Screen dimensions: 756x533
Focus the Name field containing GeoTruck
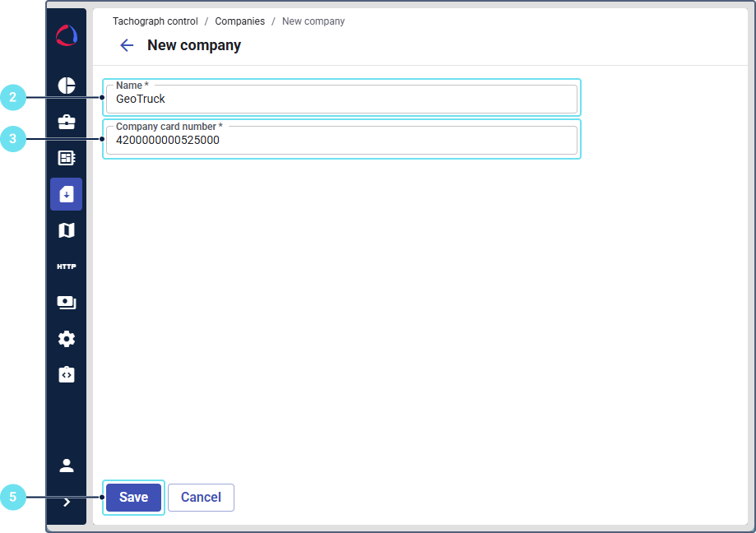[x=341, y=100]
